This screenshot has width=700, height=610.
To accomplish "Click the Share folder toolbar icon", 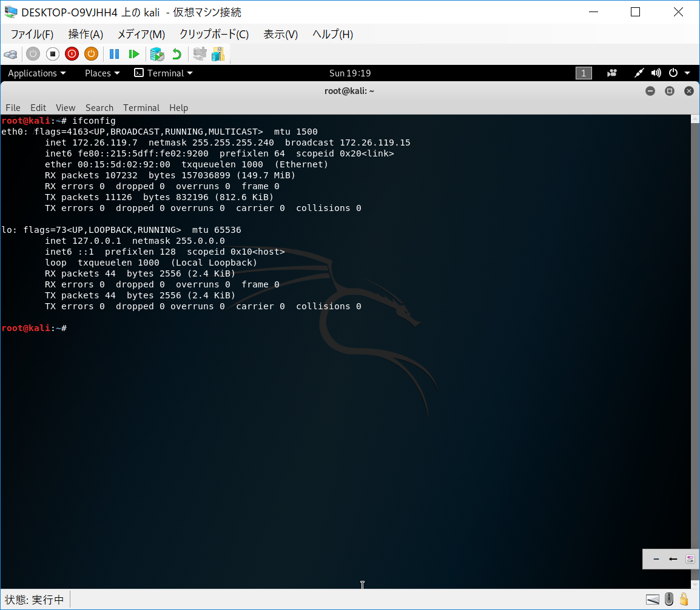I will tap(218, 54).
